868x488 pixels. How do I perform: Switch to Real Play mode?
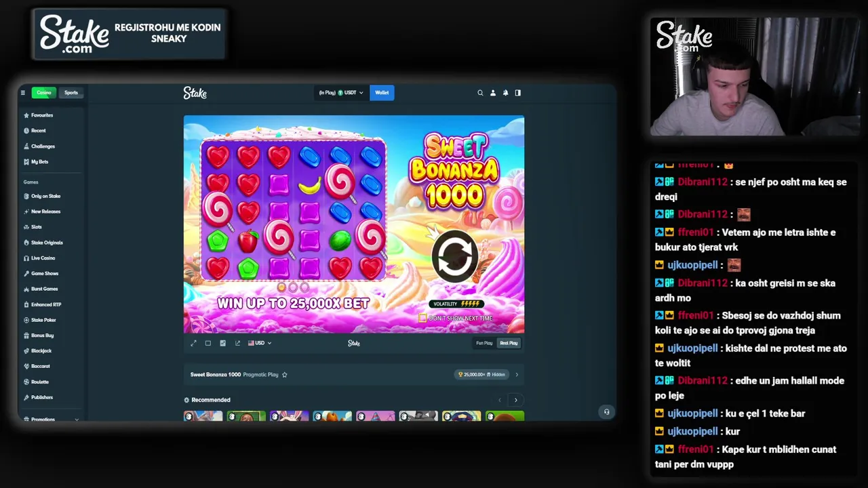(x=509, y=343)
